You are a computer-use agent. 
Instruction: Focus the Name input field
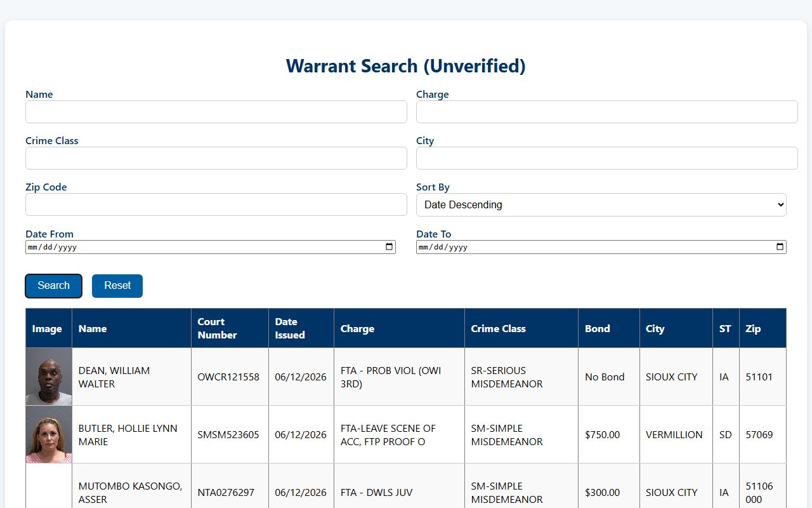[216, 112]
